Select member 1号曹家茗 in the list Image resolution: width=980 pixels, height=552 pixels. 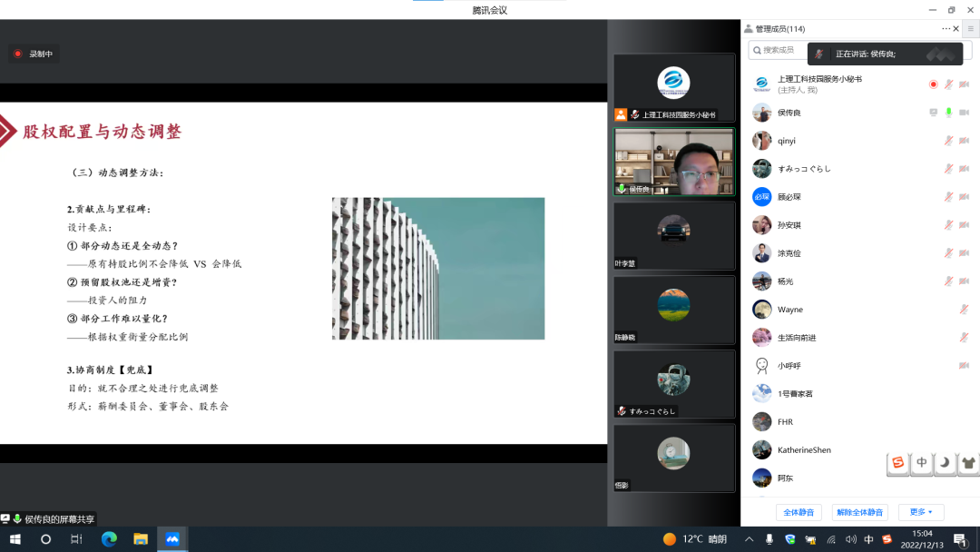(x=860, y=394)
